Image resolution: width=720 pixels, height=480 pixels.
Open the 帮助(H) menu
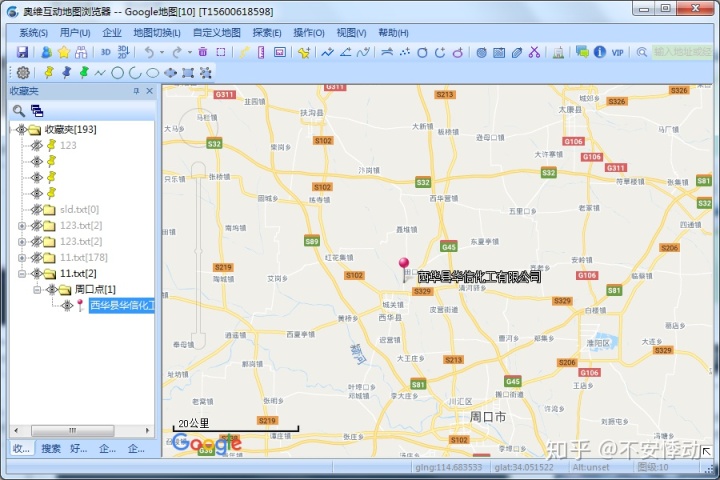point(393,33)
